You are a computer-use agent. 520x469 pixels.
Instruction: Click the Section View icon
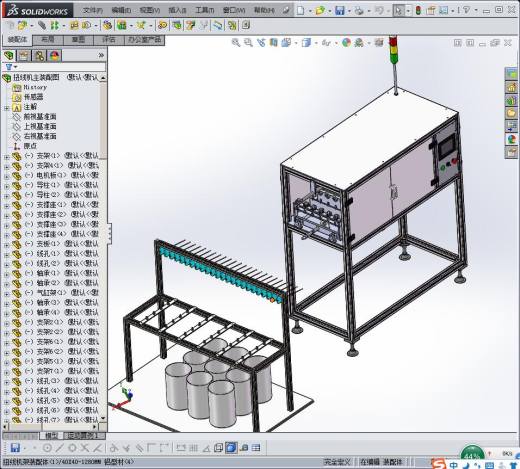[x=274, y=42]
